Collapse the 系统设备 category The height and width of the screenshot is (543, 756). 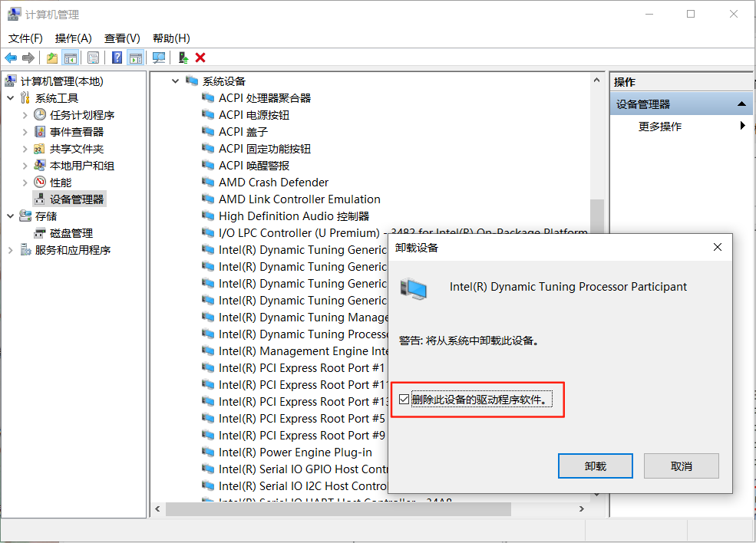pos(176,81)
